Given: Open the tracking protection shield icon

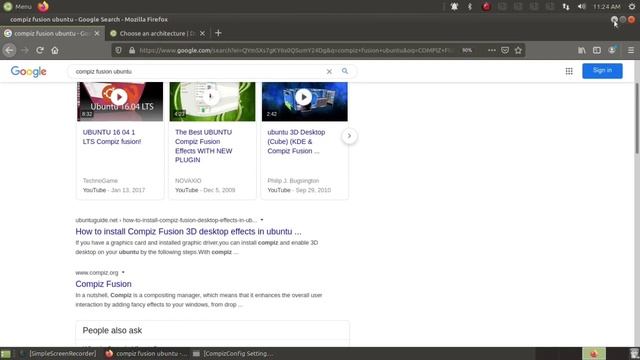Looking at the screenshot, I should pyautogui.click(x=118, y=50).
